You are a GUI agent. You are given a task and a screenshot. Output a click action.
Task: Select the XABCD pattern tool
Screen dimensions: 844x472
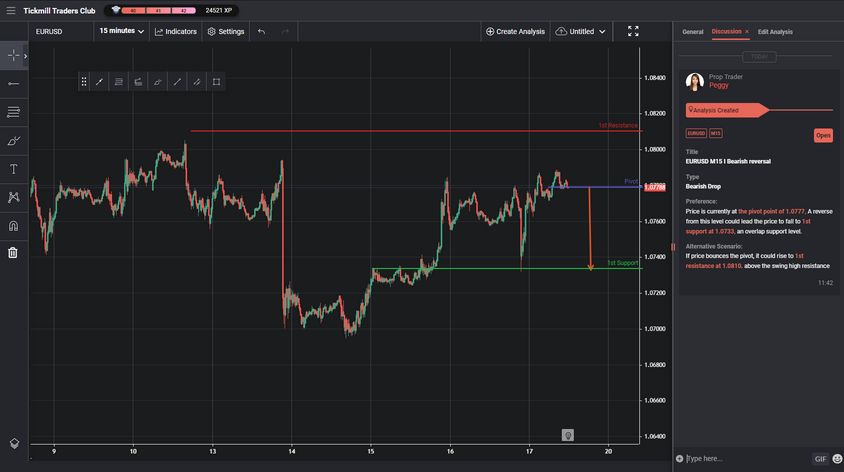coord(13,197)
